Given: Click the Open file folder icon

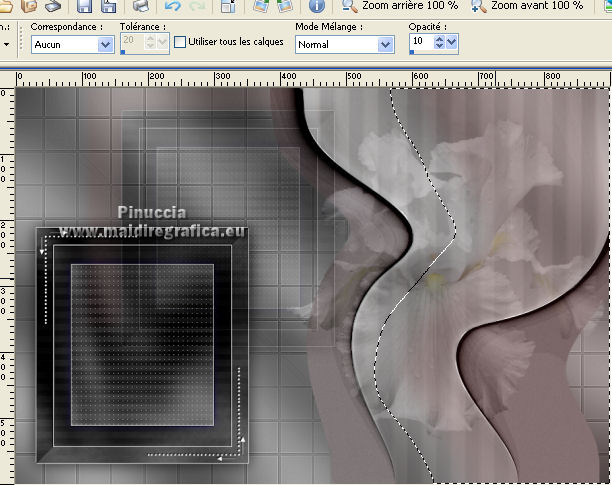Looking at the screenshot, I should point(5,5).
